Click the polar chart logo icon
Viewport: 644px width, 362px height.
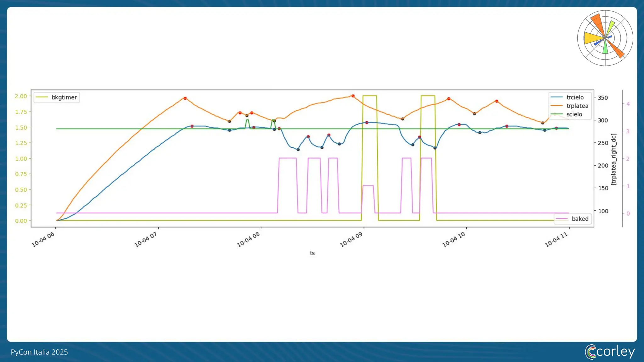pos(605,38)
